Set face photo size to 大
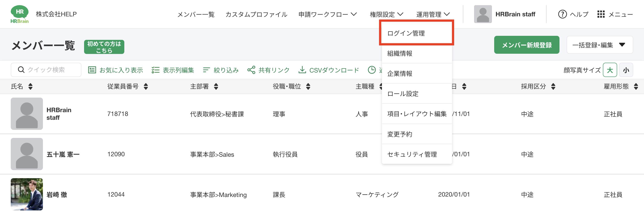This screenshot has height=214, width=644. tap(610, 70)
